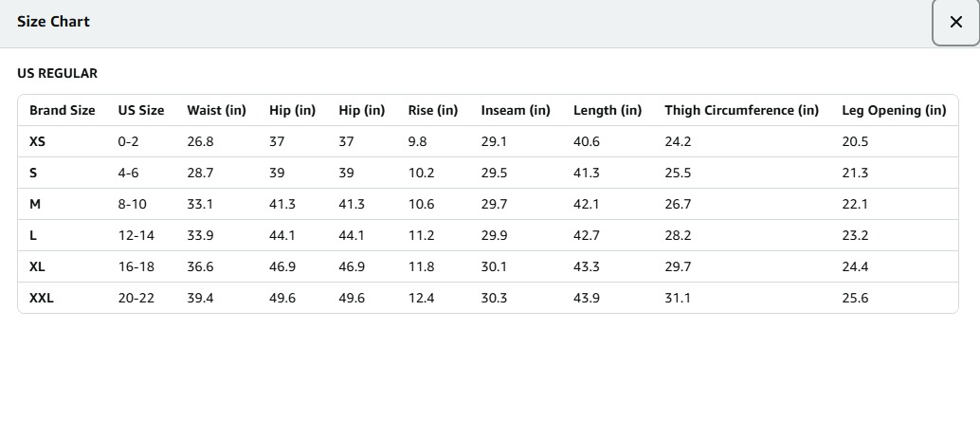Select the XS brand size row label
The image size is (980, 439).
[37, 141]
